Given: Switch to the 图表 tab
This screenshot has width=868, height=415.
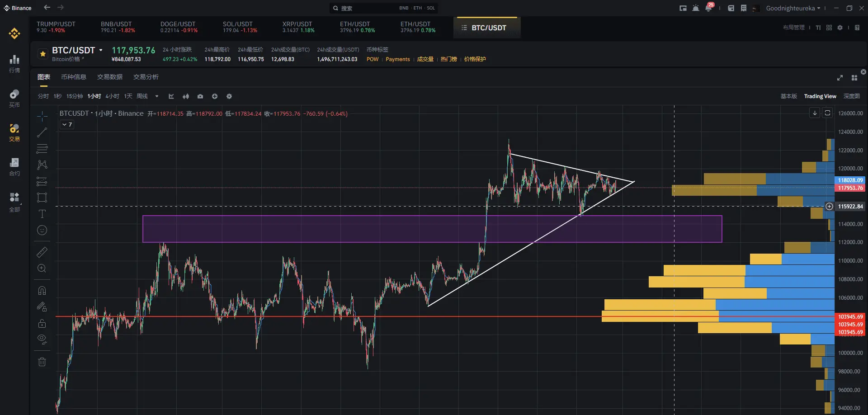Looking at the screenshot, I should point(44,77).
